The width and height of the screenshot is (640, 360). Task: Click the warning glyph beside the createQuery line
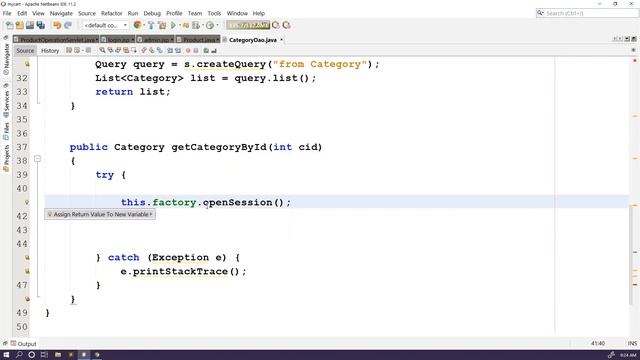[27, 64]
